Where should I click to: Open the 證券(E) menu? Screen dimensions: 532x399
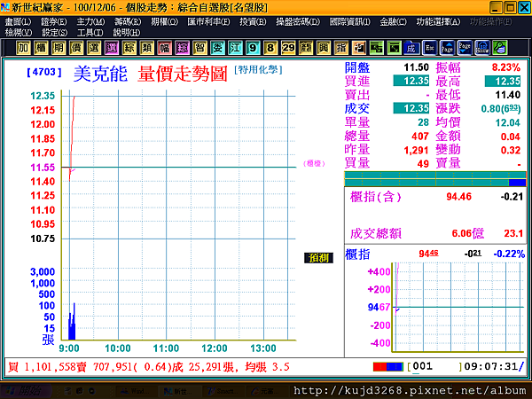click(54, 21)
